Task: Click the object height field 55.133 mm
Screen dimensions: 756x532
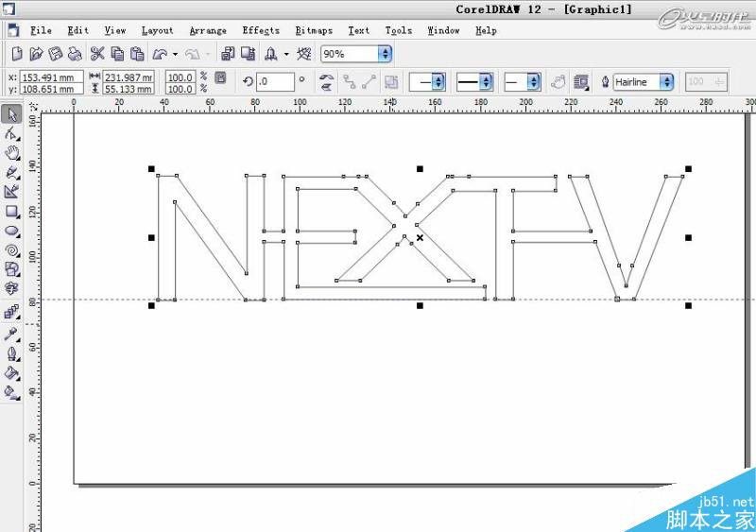Action: (129, 89)
